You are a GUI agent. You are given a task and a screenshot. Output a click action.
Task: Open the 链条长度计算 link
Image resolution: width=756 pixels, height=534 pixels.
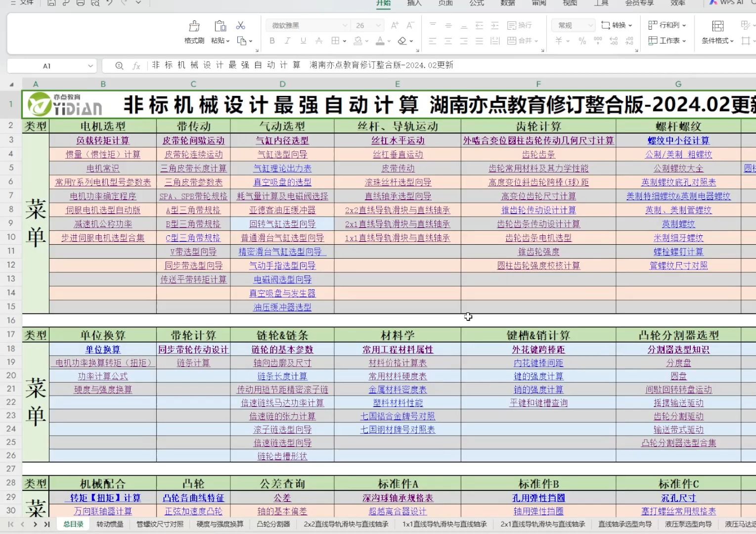tap(282, 376)
